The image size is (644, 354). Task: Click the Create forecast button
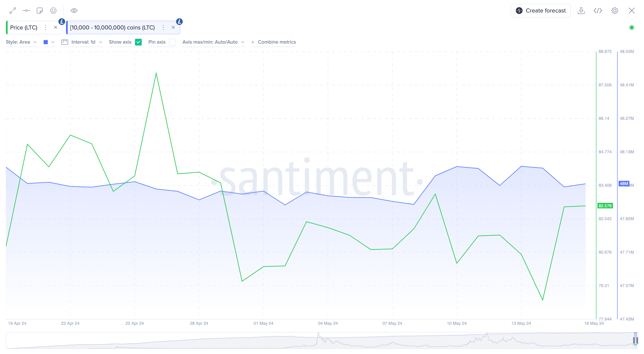click(541, 11)
